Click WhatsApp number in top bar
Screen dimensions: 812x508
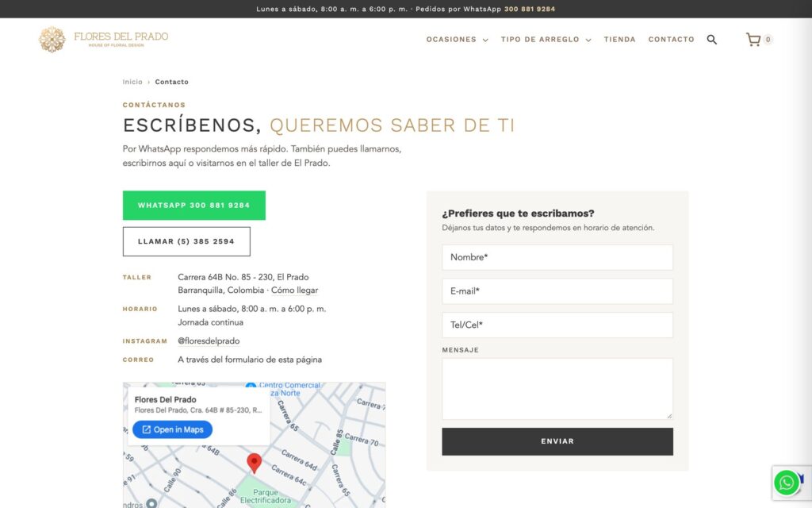tap(529, 9)
